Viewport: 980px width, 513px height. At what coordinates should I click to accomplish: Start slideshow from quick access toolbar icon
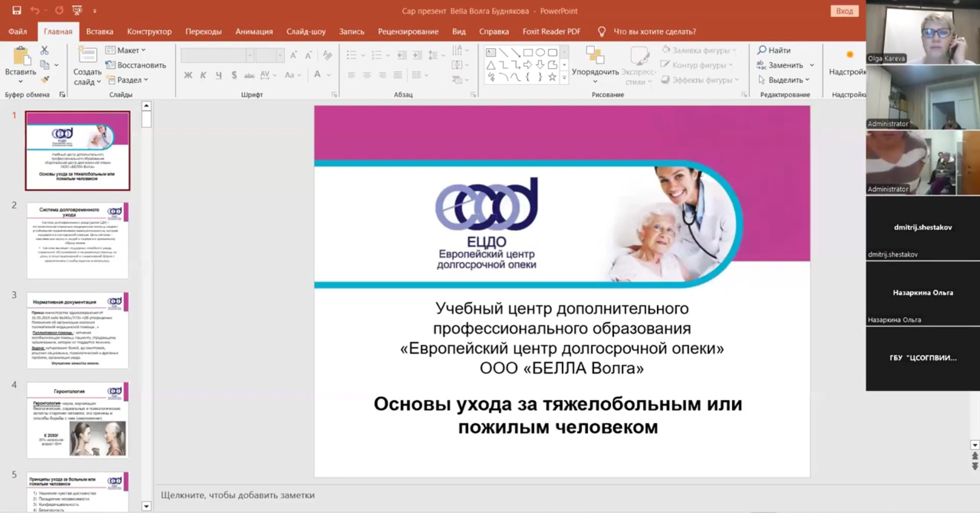[77, 10]
